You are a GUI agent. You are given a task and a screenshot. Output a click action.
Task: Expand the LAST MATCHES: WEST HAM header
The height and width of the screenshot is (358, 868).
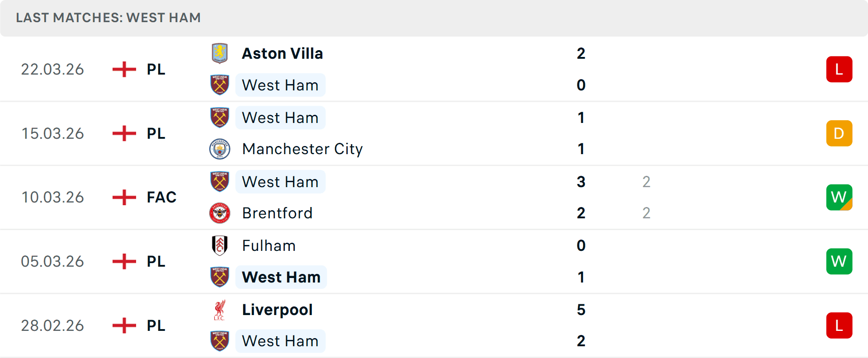click(x=108, y=18)
